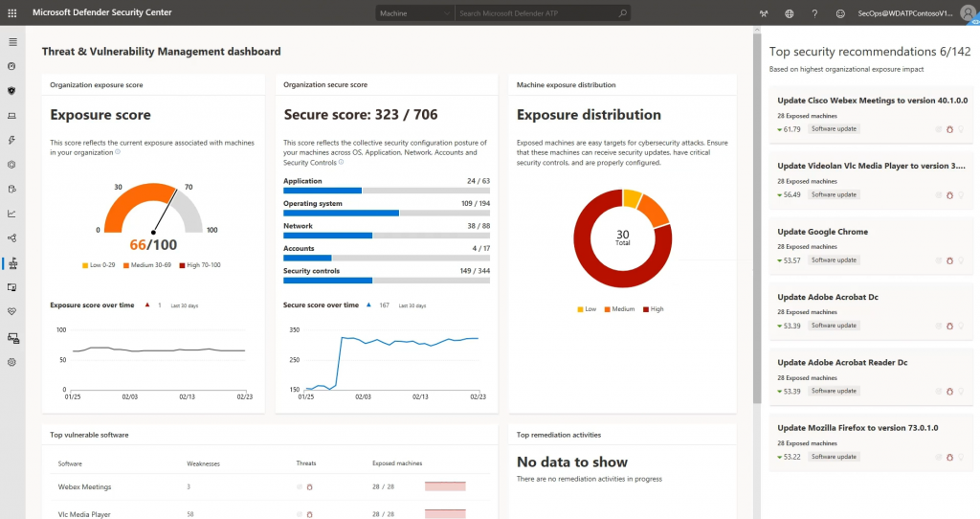This screenshot has width=980, height=519.
Task: Click the Threats column header
Action: click(305, 463)
